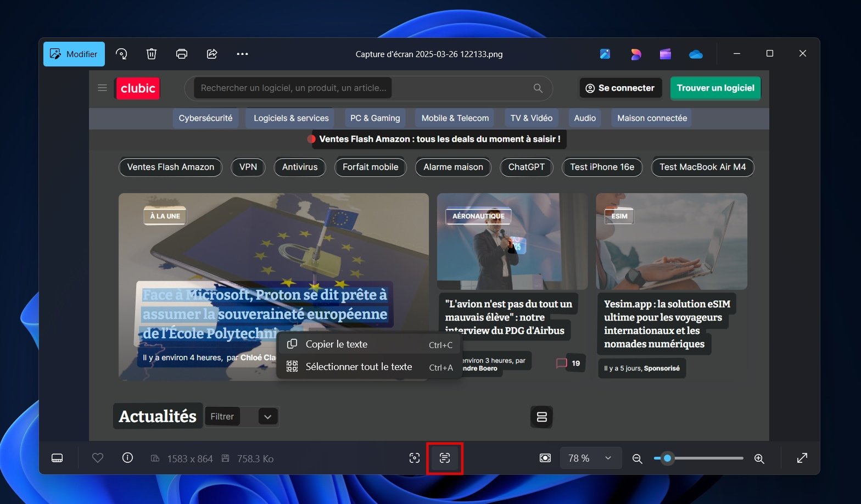Choose Sélectionner tout le texte menu entry
861x504 pixels.
coord(369,367)
